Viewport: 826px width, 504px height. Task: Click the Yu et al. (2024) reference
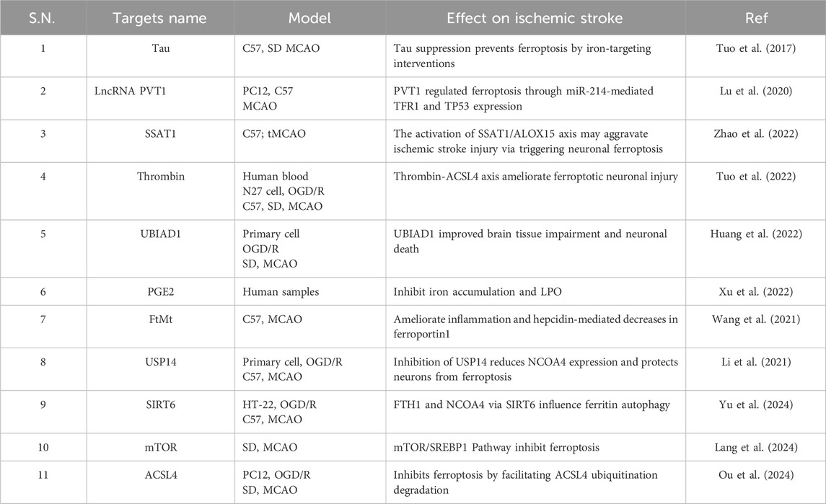tap(756, 404)
